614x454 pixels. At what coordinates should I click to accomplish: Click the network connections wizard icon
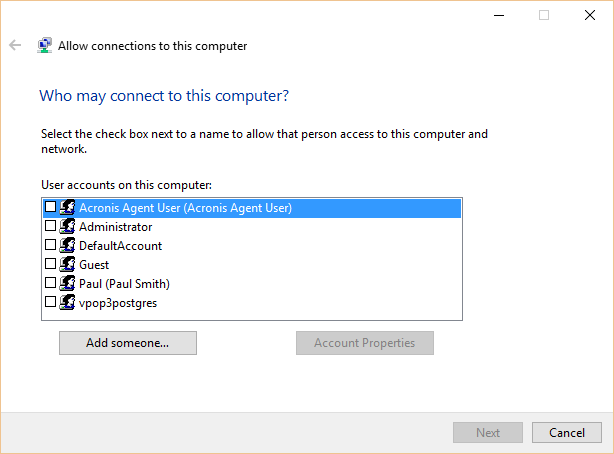click(x=45, y=45)
